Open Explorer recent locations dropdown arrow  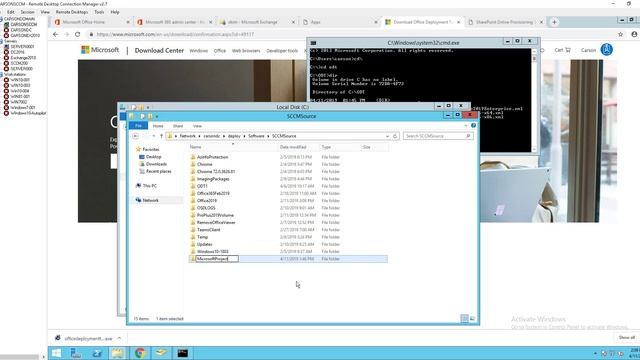[153, 136]
